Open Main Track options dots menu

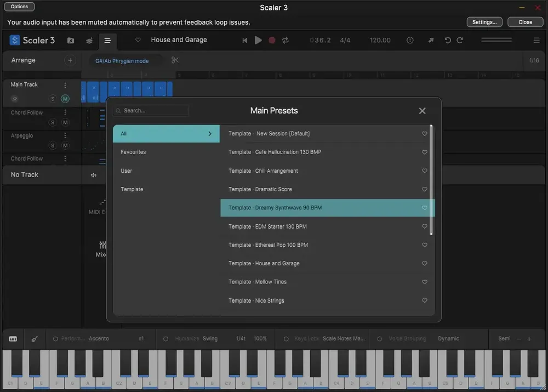point(65,84)
